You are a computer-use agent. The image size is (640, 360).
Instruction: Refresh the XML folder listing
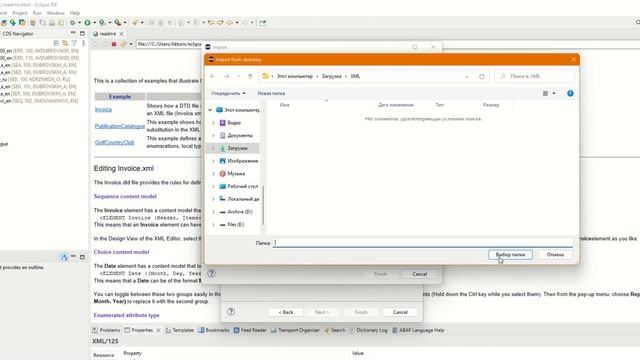click(482, 76)
